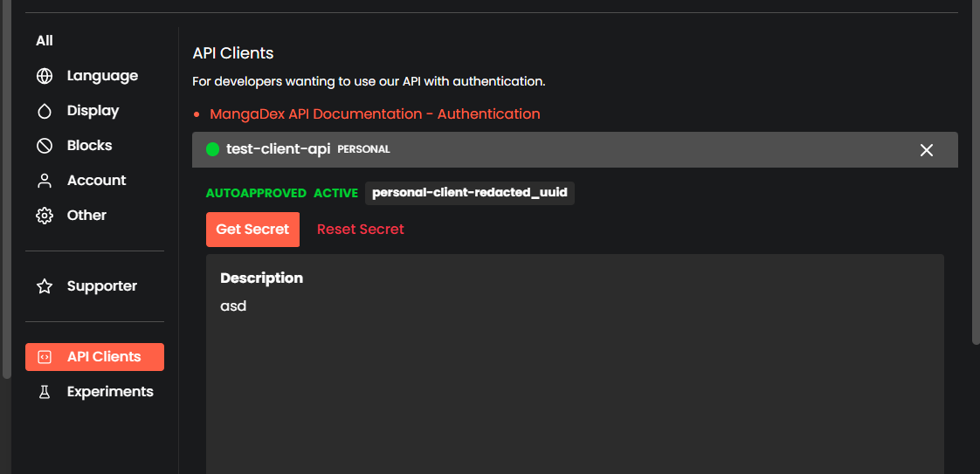Viewport: 980px width, 474px height.
Task: Click the star icon beside Supporter
Action: click(45, 286)
